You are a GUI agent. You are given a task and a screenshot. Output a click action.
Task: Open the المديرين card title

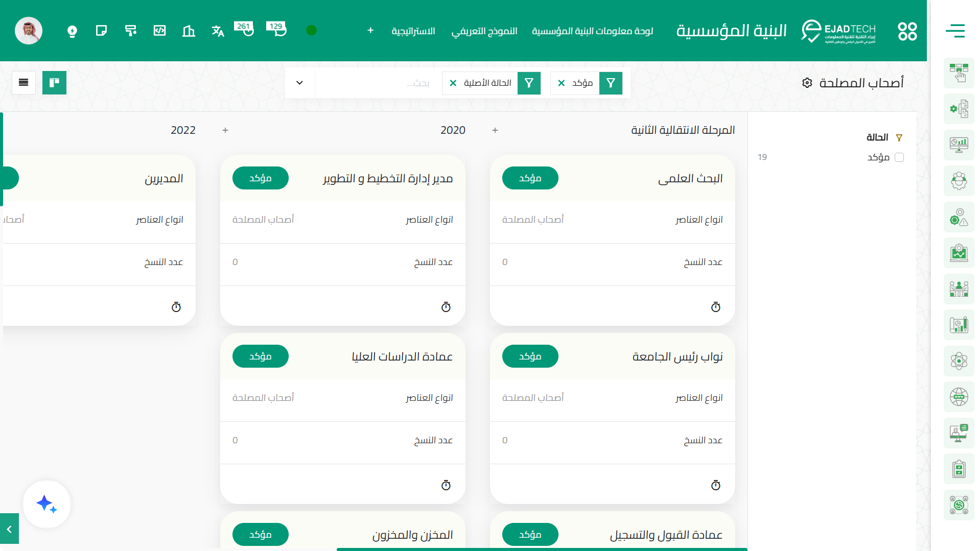click(x=164, y=178)
